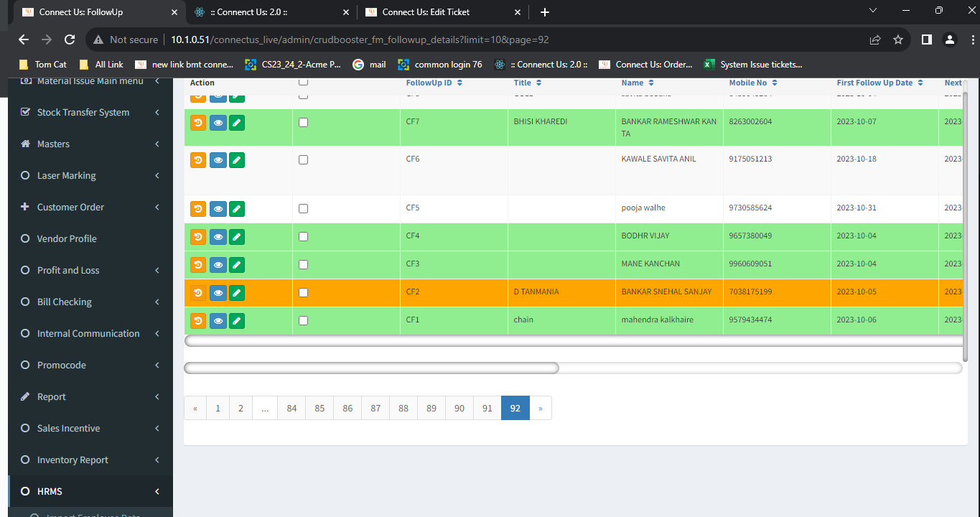
Task: Click history icon in CF4 row
Action: click(x=198, y=237)
